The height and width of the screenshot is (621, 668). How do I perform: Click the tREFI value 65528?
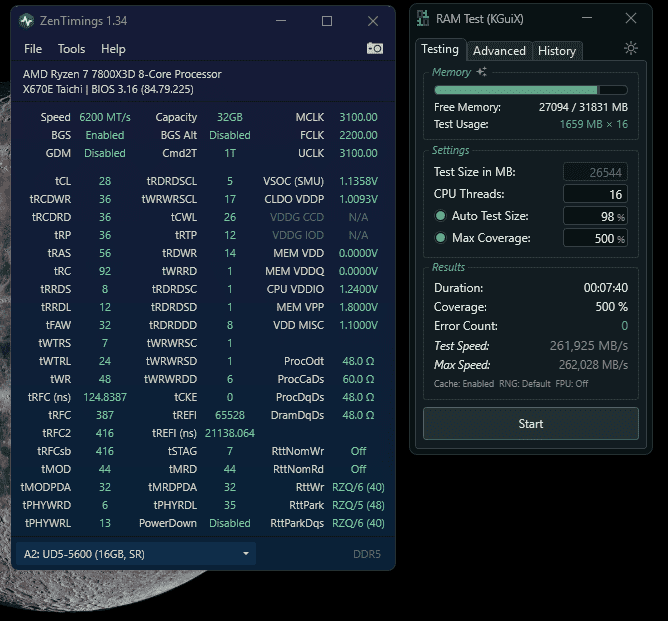pyautogui.click(x=230, y=415)
